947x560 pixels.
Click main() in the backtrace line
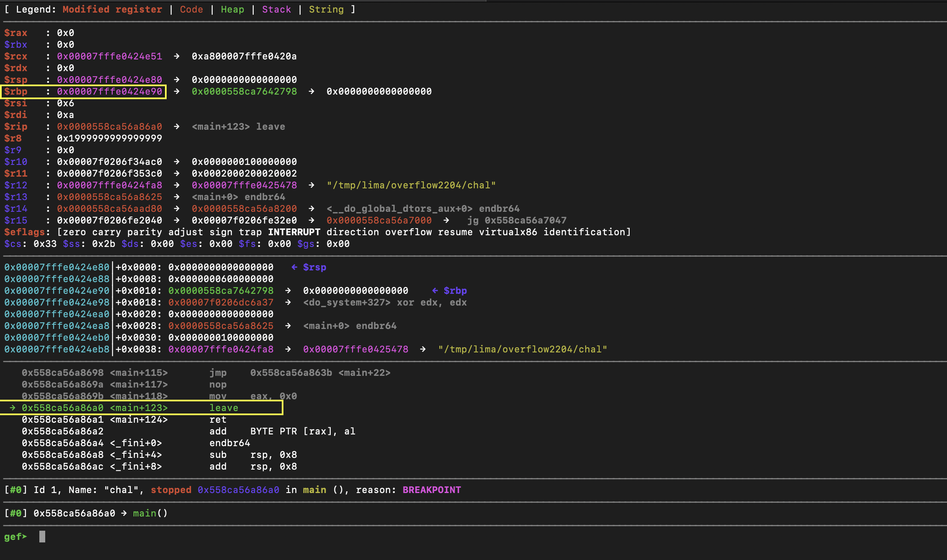click(x=150, y=513)
